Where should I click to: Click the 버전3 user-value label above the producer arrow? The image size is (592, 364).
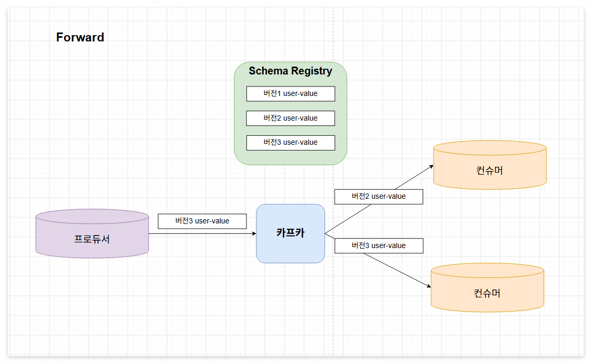[x=202, y=221]
